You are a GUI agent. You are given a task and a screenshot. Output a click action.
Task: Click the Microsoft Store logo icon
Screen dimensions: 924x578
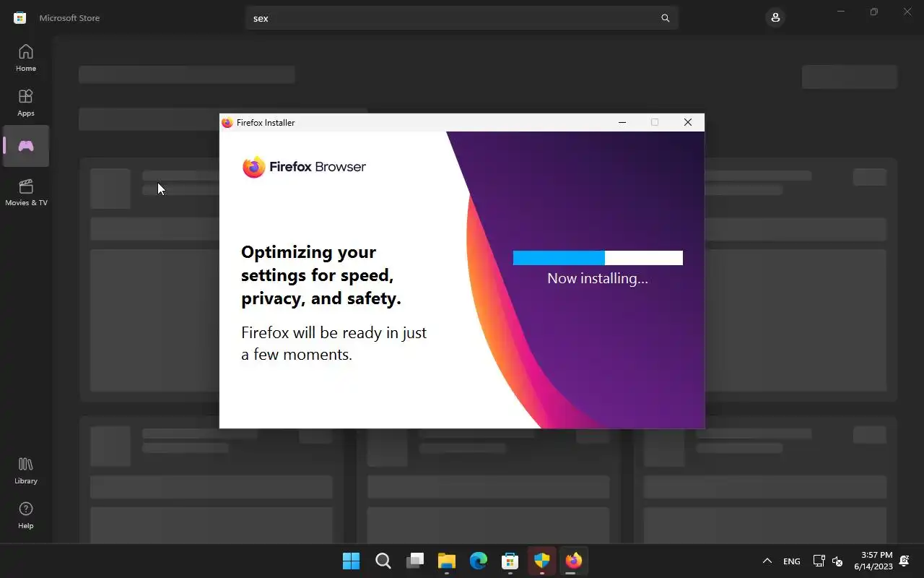[x=20, y=18]
